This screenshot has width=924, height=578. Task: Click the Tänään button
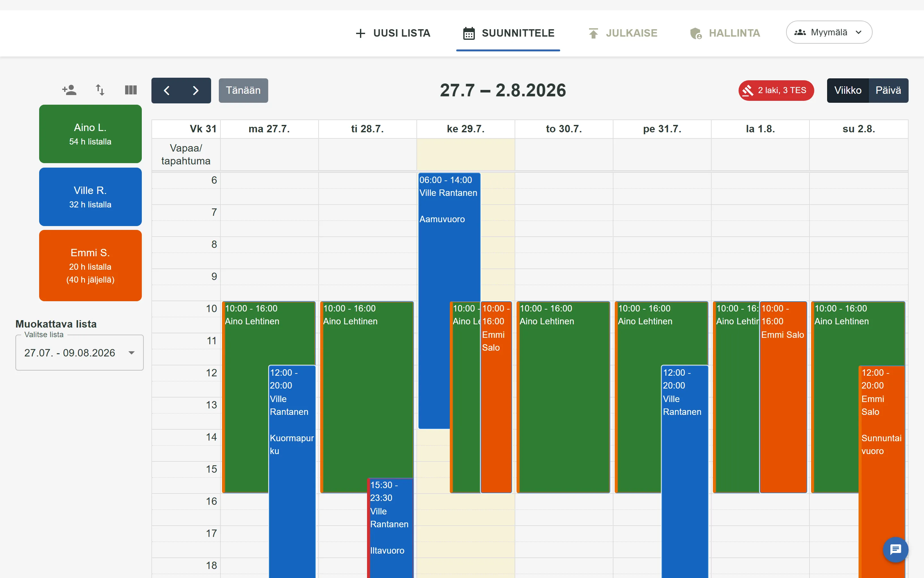tap(243, 91)
